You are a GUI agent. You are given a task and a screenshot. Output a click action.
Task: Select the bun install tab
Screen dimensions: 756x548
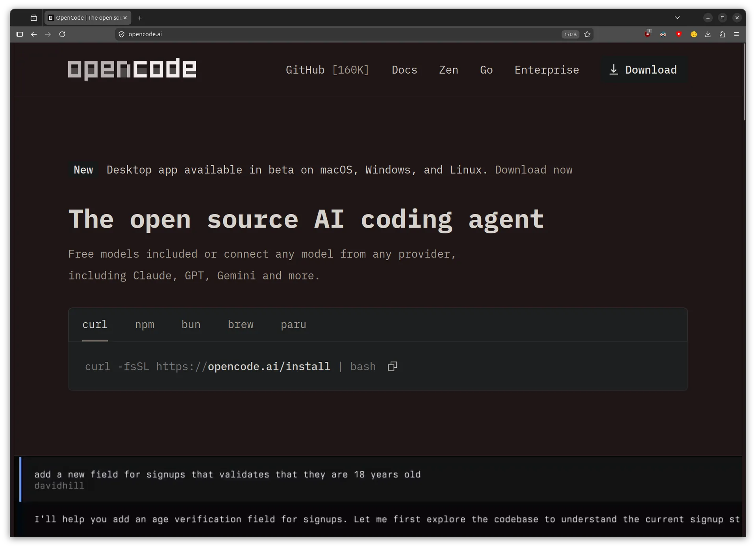[191, 324]
